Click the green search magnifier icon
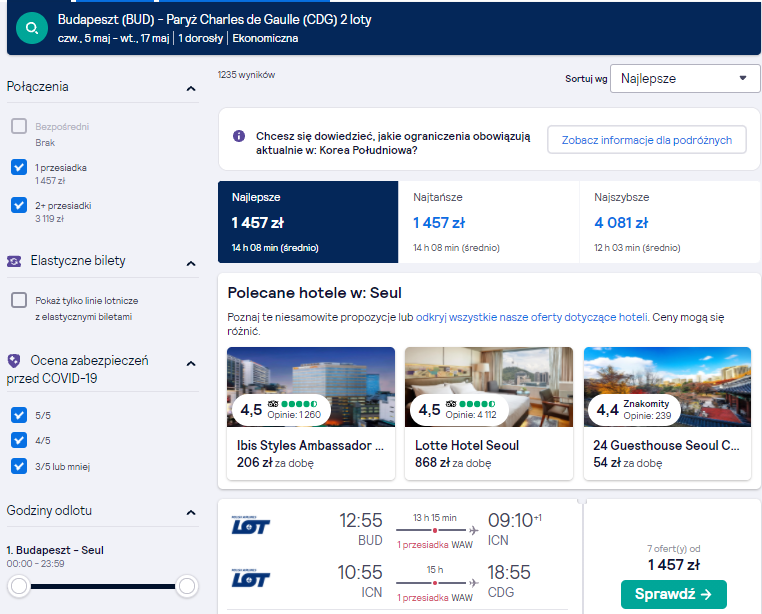Viewport: 762px width, 614px height. tap(32, 28)
